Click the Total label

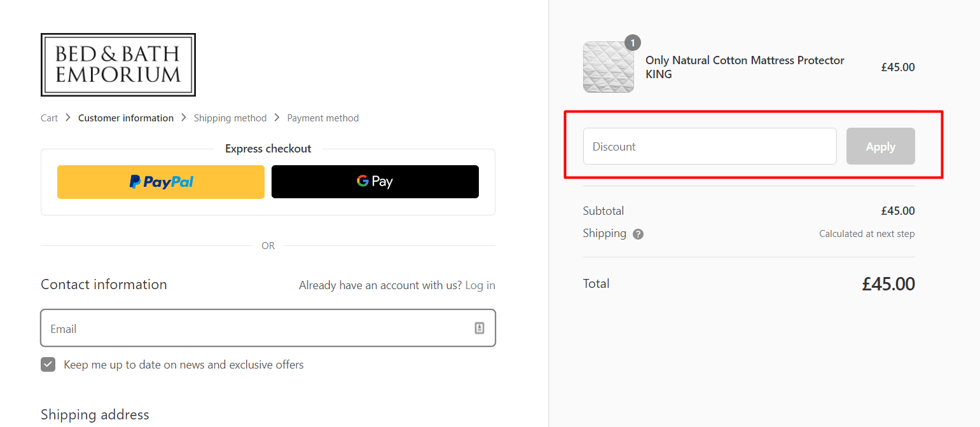[x=597, y=283]
